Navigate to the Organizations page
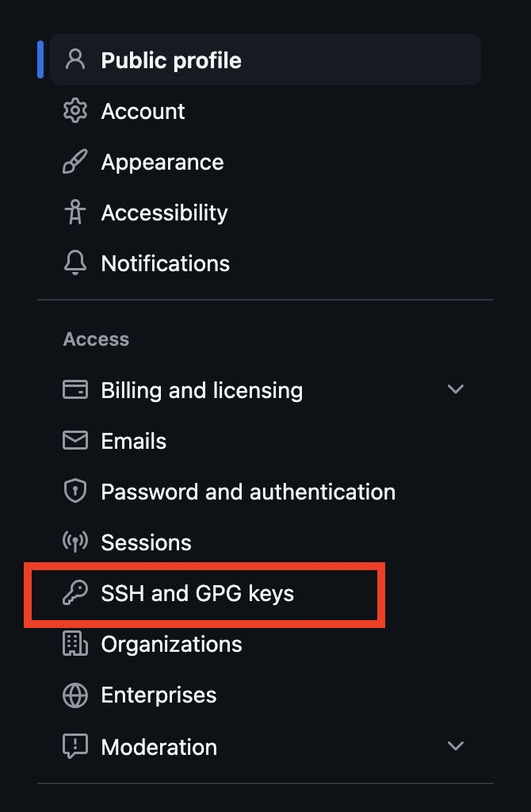531x812 pixels. [x=171, y=643]
